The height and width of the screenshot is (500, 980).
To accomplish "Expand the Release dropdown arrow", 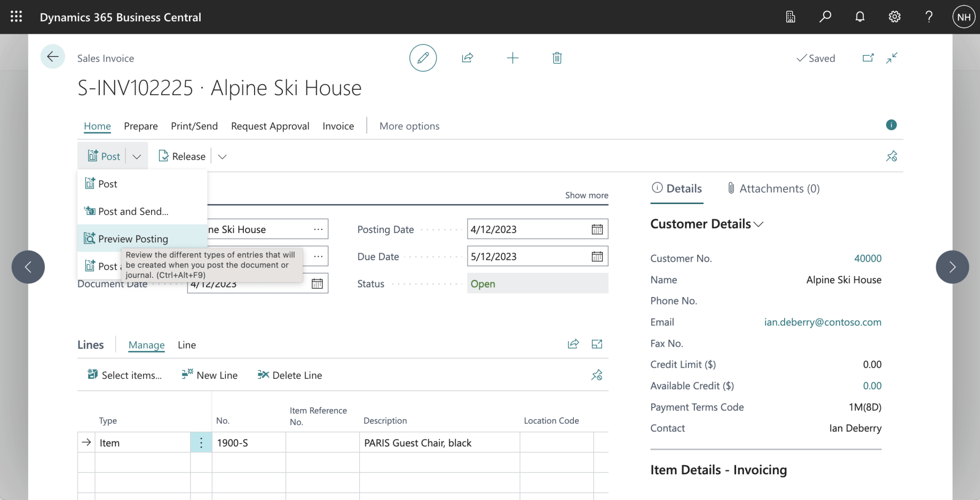I will tap(223, 157).
